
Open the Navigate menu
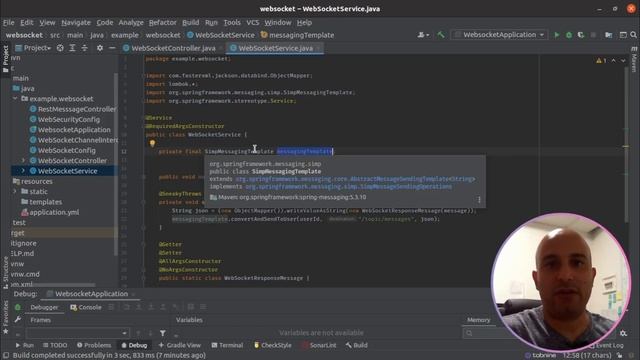tap(76, 22)
